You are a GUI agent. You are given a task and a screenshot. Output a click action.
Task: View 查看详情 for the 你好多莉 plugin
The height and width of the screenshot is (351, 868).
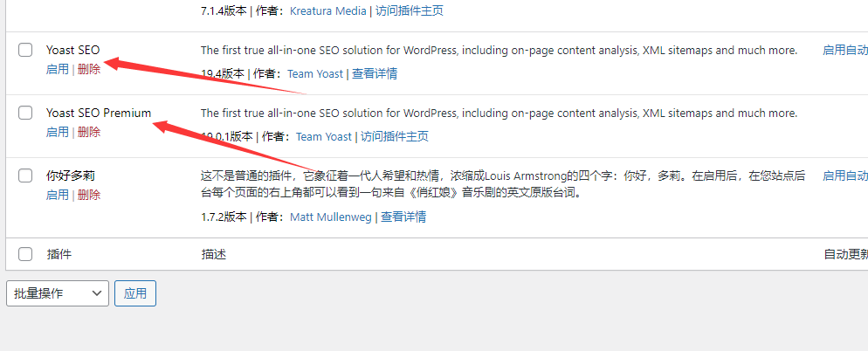pos(403,217)
